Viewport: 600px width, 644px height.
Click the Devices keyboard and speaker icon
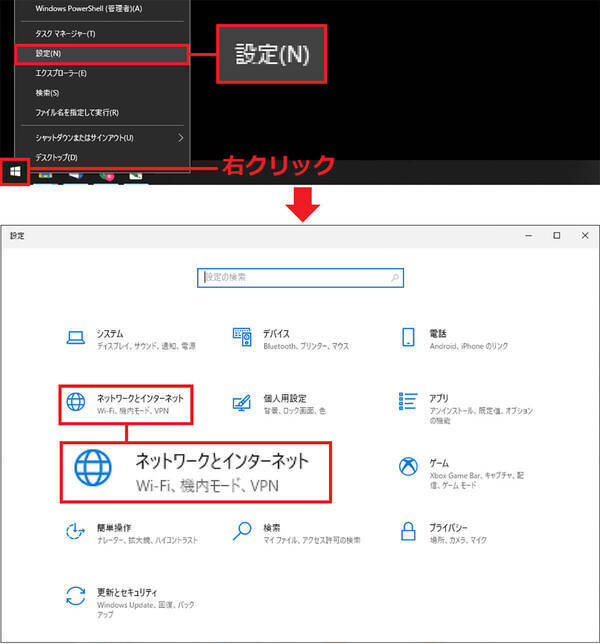point(242,337)
